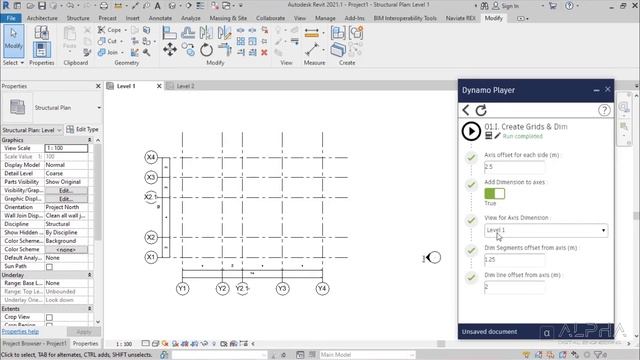Refresh the Dynamo Player script list
The image size is (640, 360).
pos(481,110)
